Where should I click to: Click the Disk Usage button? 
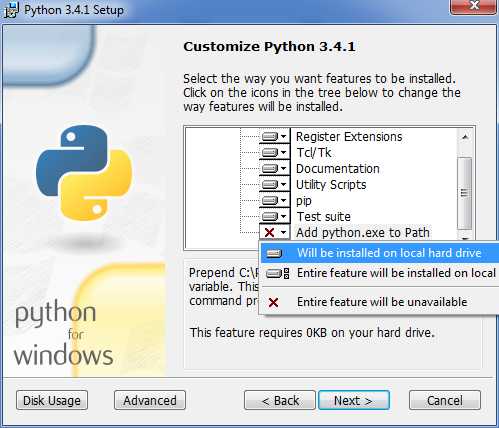click(x=52, y=400)
